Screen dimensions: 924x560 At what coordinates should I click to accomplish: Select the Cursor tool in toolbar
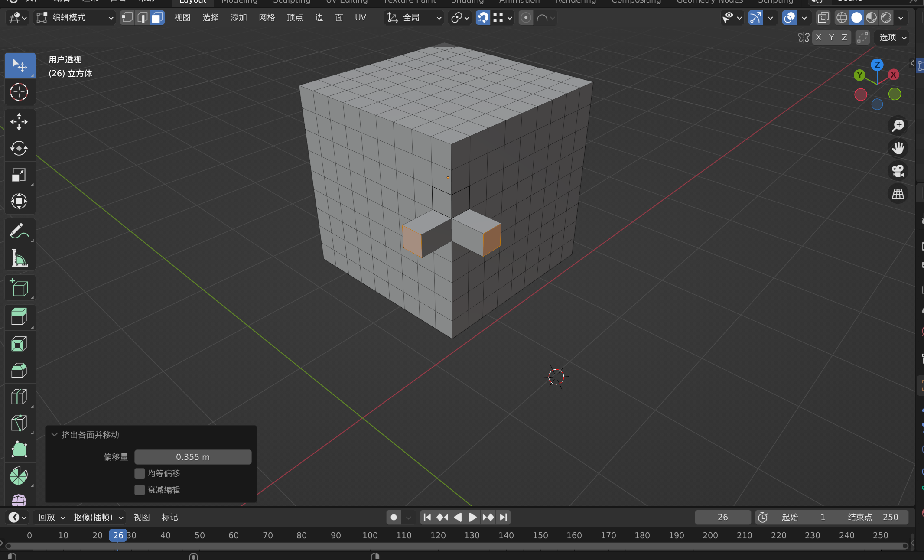pyautogui.click(x=19, y=92)
